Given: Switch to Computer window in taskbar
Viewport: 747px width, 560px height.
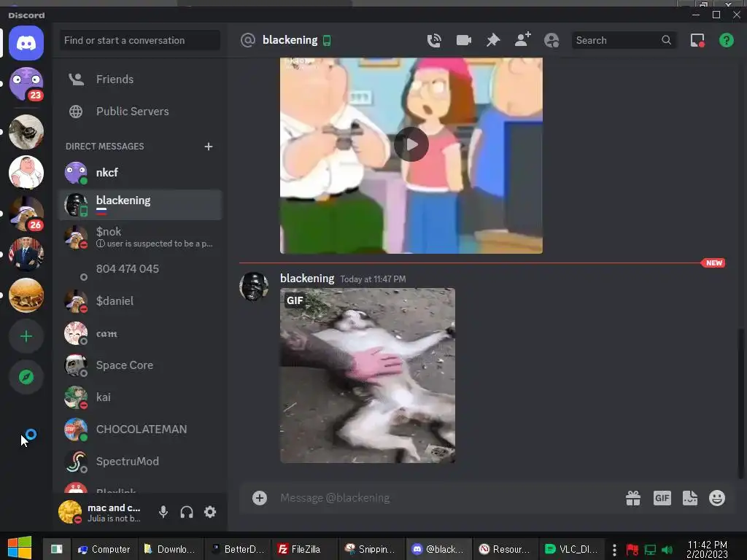Looking at the screenshot, I should coord(104,550).
